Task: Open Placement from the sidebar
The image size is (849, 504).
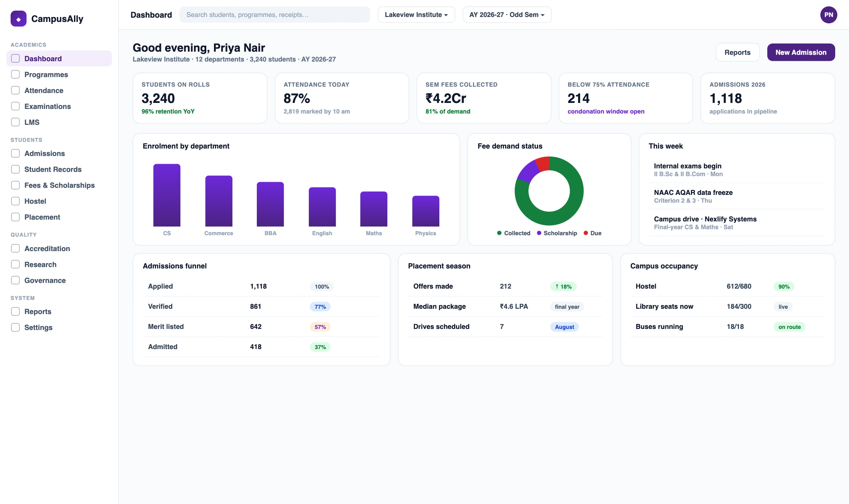Action: tap(59, 217)
